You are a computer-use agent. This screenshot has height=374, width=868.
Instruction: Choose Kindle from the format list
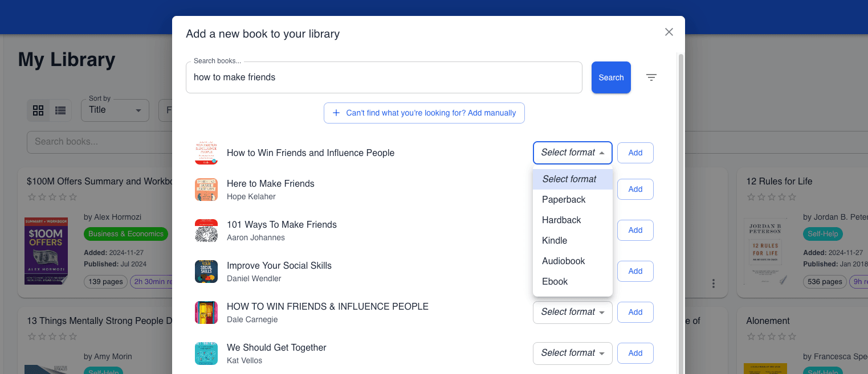(x=573, y=240)
